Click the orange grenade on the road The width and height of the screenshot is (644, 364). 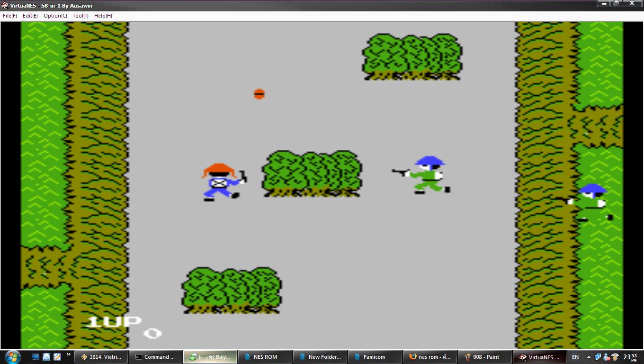259,94
